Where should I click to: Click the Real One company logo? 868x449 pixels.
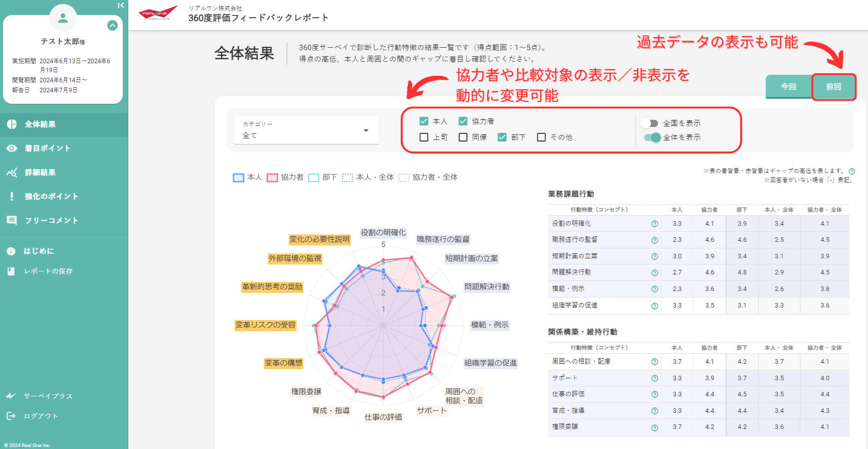pyautogui.click(x=158, y=13)
